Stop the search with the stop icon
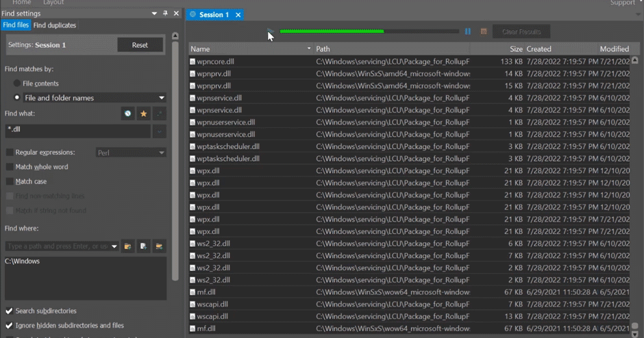The width and height of the screenshot is (644, 338). point(484,31)
